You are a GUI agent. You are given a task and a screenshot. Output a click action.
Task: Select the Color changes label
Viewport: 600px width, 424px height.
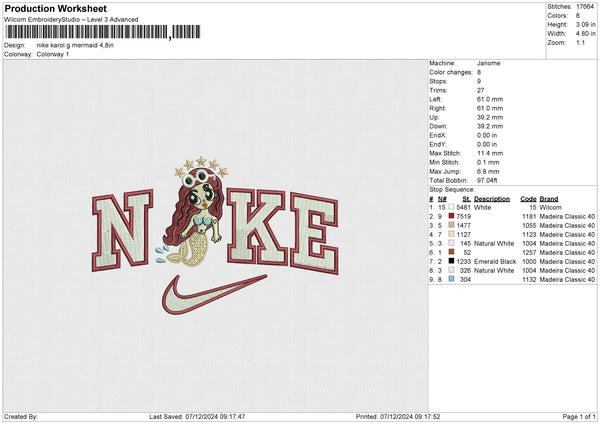tap(451, 72)
